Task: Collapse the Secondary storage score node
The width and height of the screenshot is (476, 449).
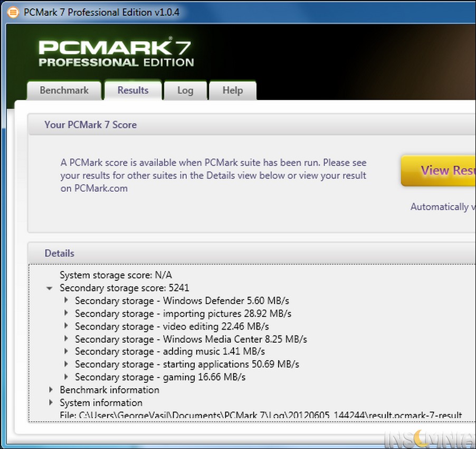Action: 49,288
